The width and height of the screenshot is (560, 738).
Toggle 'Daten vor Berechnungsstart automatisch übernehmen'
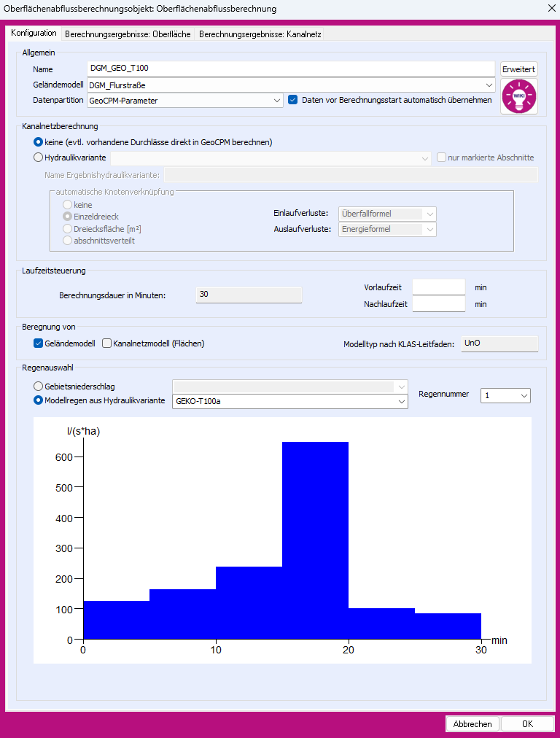[x=293, y=100]
